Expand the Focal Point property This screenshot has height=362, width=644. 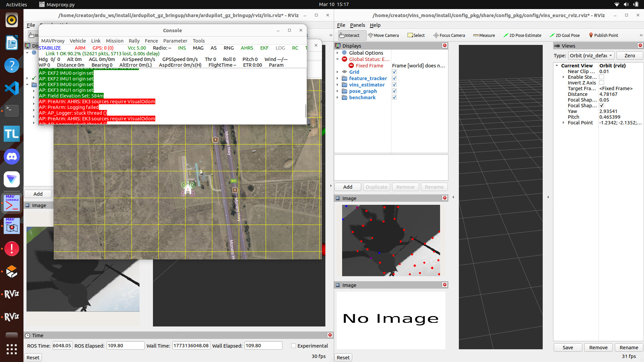click(x=563, y=123)
